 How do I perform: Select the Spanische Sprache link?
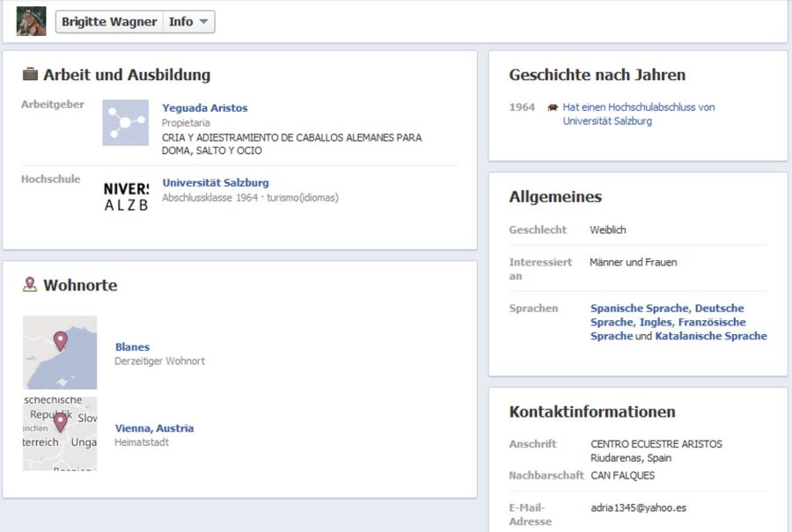[x=641, y=309]
